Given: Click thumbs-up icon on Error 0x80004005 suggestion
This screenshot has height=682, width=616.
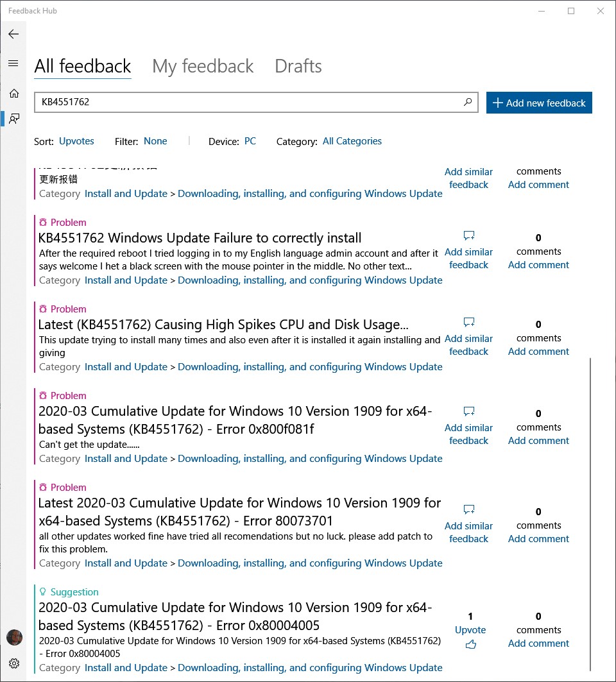Looking at the screenshot, I should coord(470,644).
